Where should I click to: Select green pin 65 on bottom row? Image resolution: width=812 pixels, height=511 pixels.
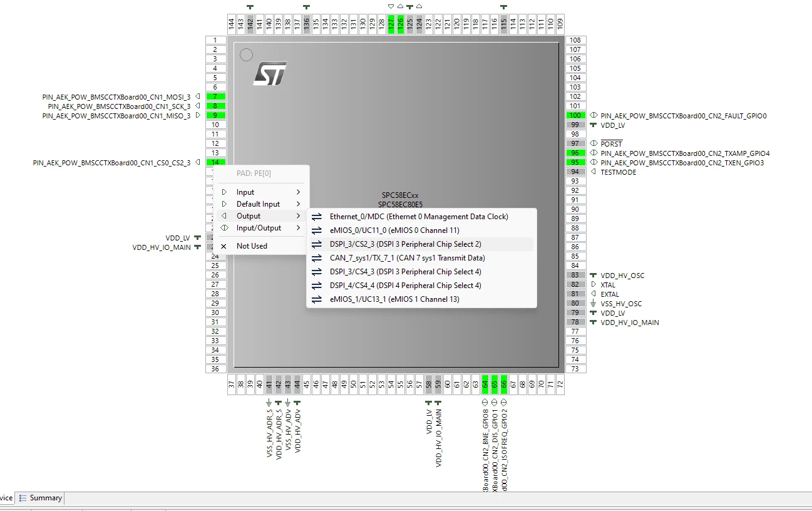pyautogui.click(x=495, y=385)
